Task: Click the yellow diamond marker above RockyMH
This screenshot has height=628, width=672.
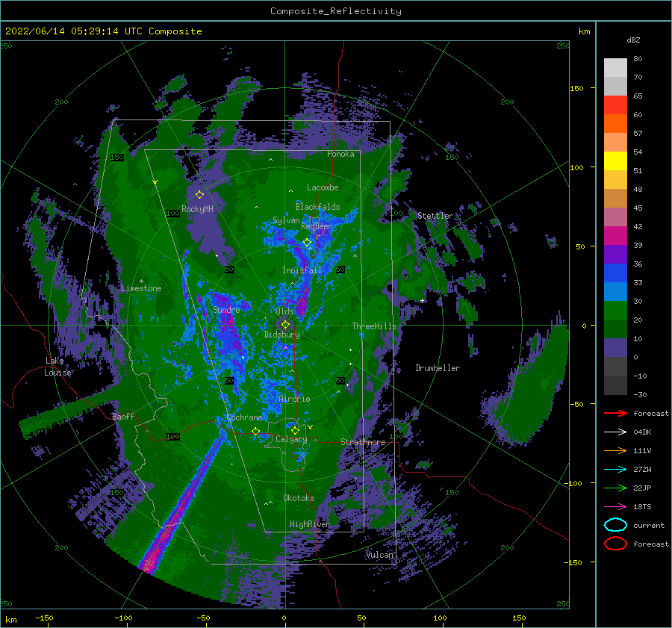Action: (199, 195)
